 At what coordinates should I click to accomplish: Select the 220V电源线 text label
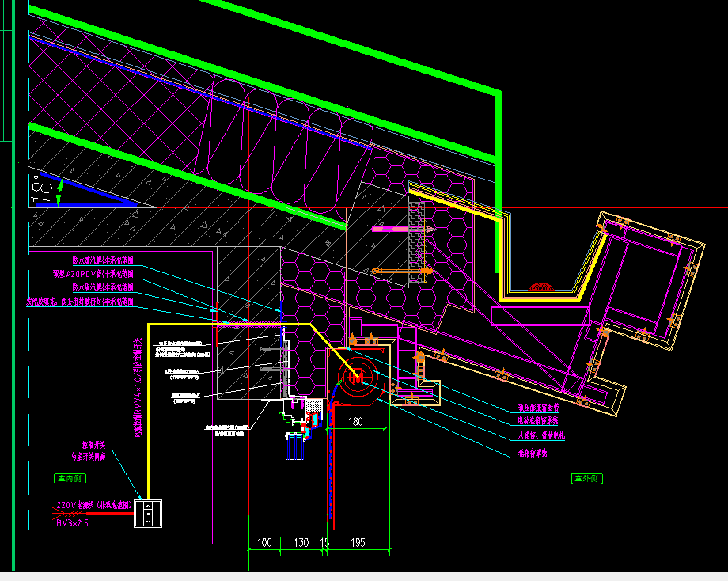(x=95, y=504)
